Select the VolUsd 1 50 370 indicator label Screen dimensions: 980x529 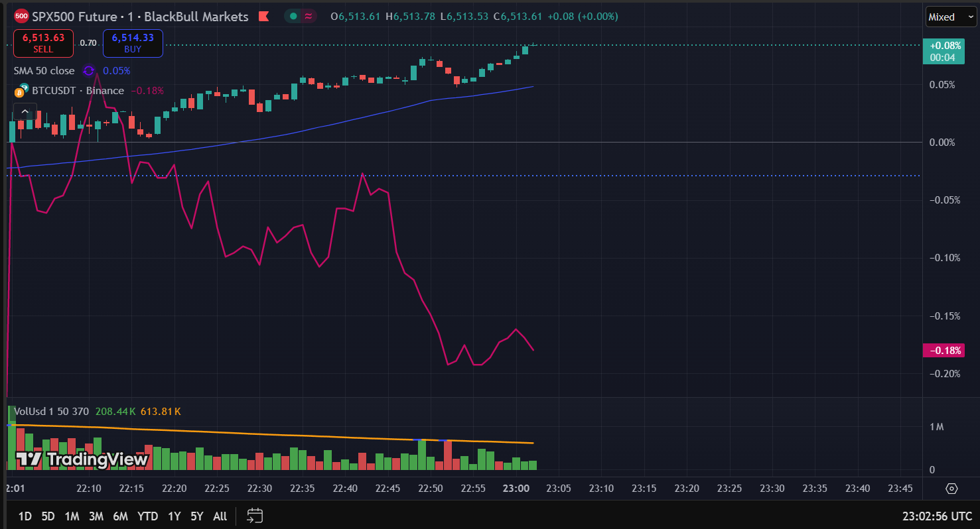coord(51,412)
